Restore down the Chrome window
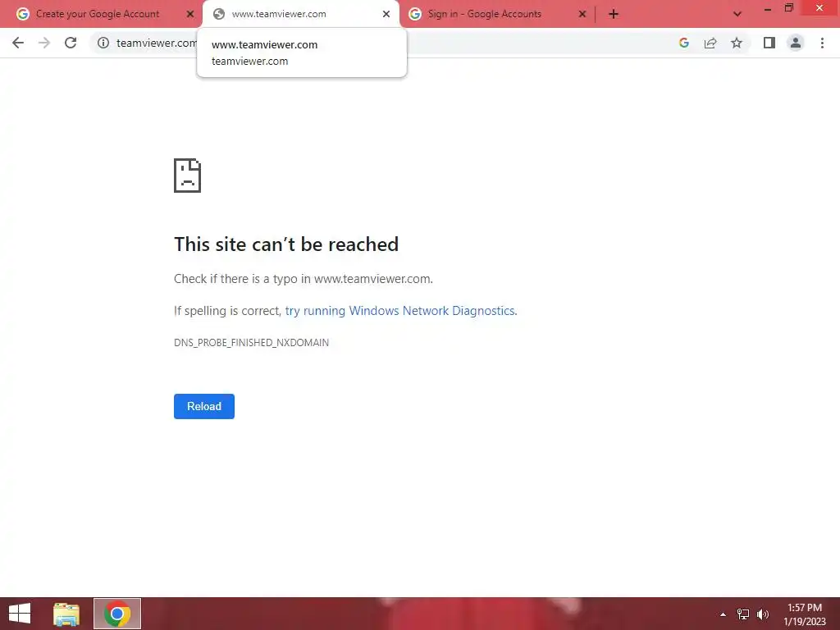Viewport: 840px width, 630px height. click(x=789, y=8)
